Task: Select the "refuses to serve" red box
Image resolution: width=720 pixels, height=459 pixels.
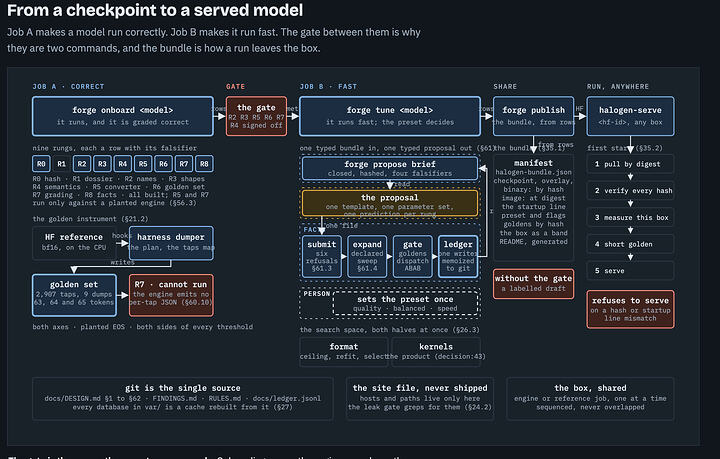Action: [x=630, y=309]
